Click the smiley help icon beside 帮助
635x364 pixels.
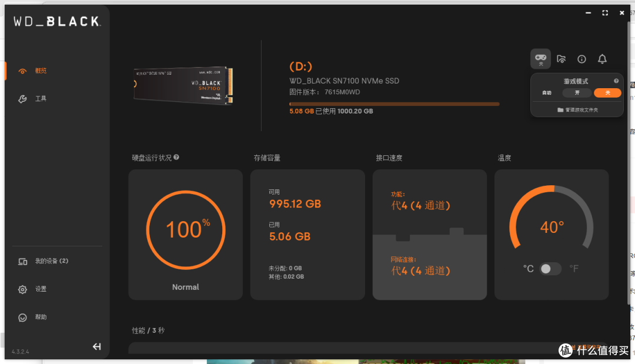click(x=23, y=318)
